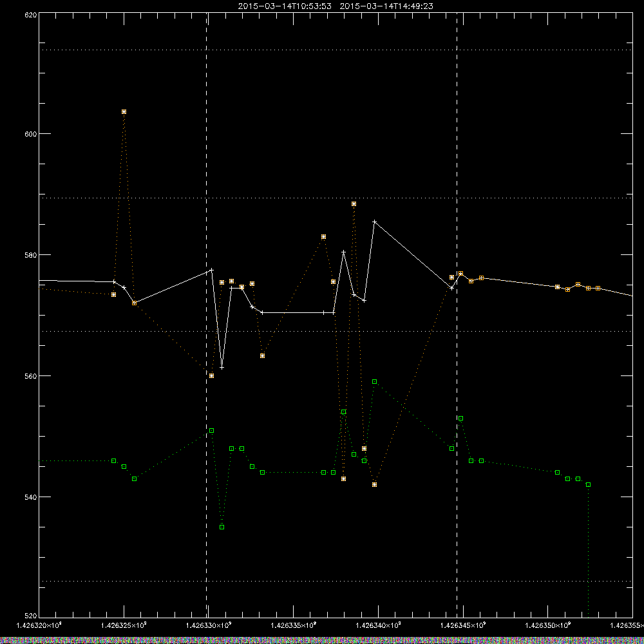Viewport: 644px width, 644px height.
Task: Select the orange peak marker near 588
Action: pos(354,204)
